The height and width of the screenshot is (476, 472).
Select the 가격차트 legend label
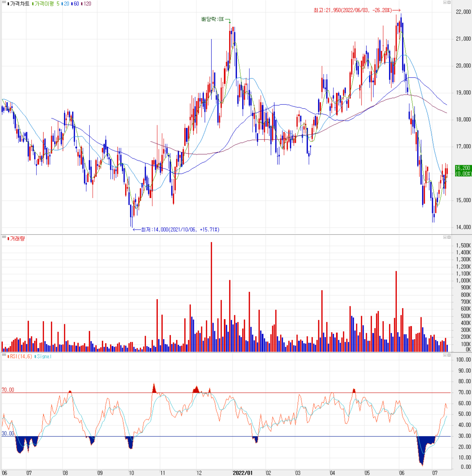coord(20,4)
